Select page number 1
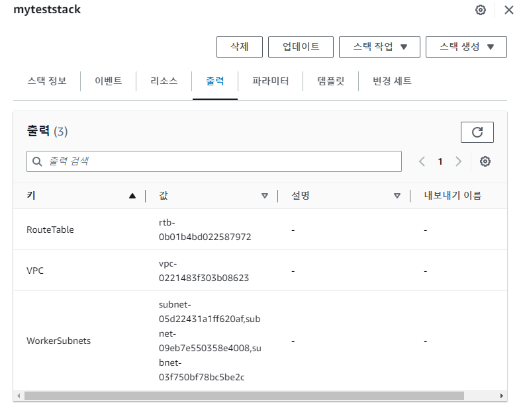 coord(440,161)
